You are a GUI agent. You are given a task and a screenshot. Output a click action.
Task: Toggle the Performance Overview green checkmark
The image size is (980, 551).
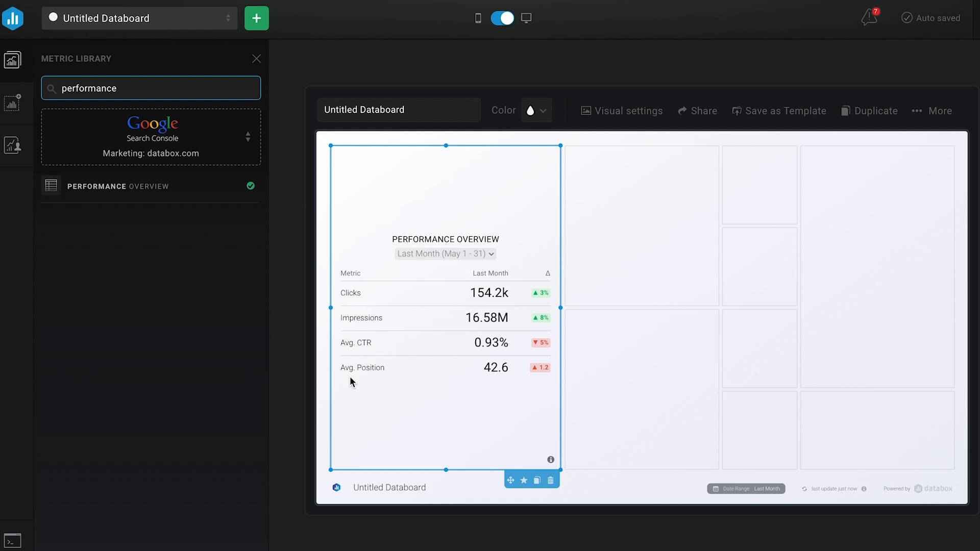251,186
